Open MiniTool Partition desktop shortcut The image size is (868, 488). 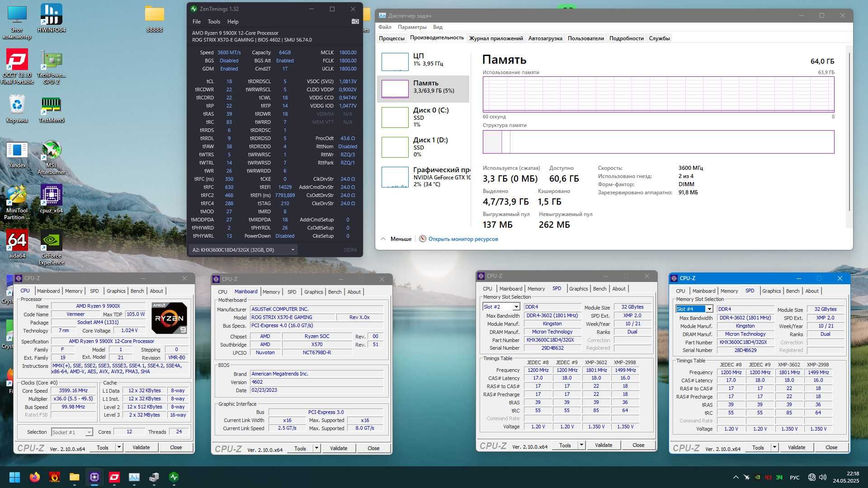click(x=17, y=202)
